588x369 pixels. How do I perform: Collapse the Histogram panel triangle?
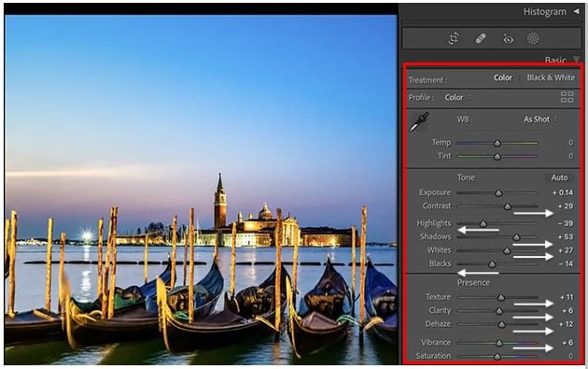[x=576, y=11]
